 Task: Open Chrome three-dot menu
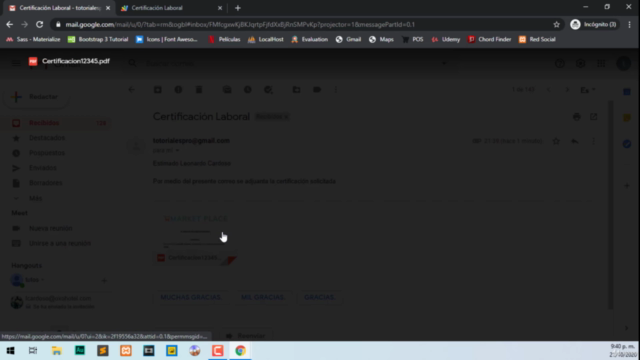(629, 24)
